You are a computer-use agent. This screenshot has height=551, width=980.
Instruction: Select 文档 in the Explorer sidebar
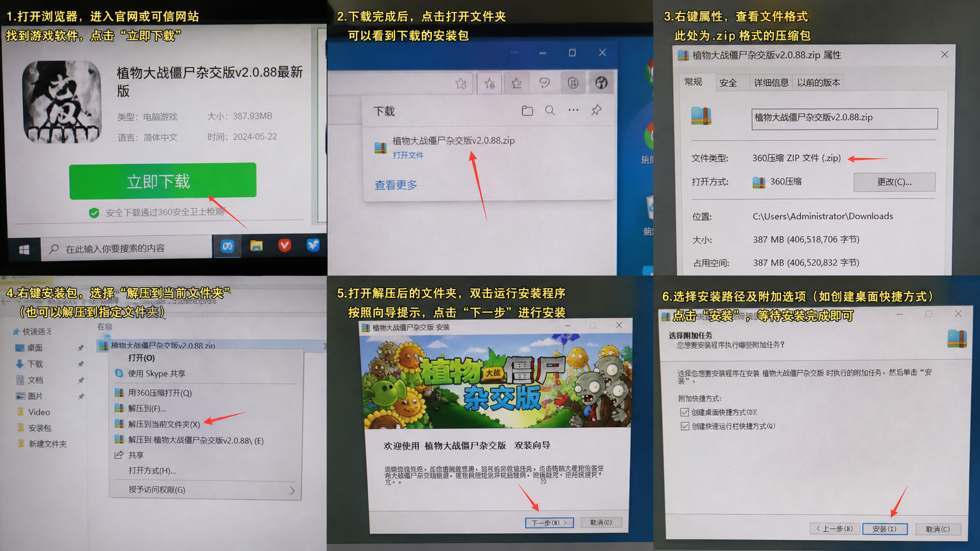(x=29, y=380)
